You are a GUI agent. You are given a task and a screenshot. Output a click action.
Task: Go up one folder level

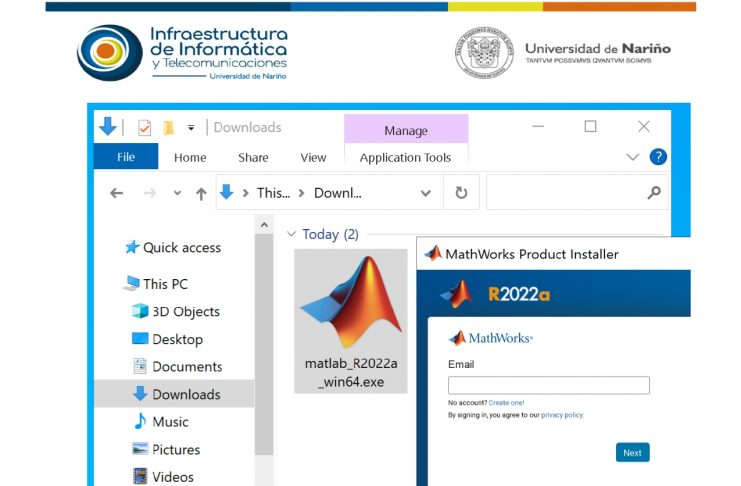coord(201,193)
